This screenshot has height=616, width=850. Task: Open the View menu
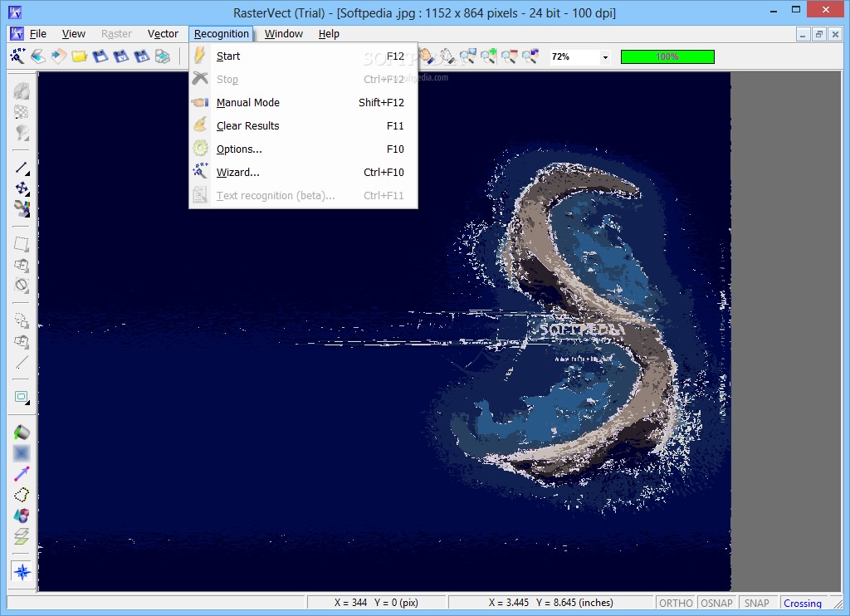(73, 33)
